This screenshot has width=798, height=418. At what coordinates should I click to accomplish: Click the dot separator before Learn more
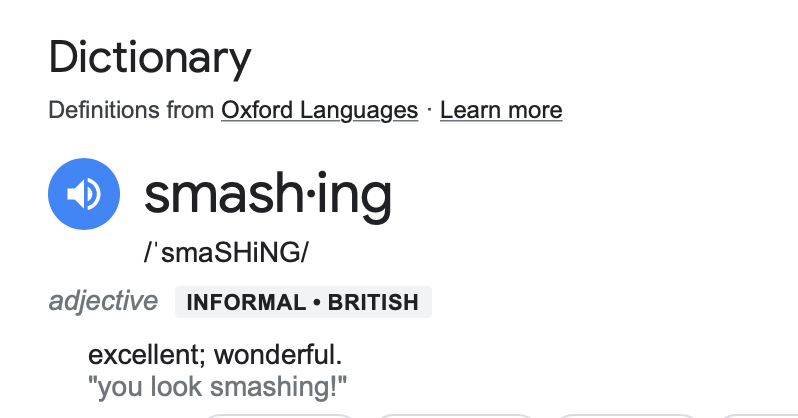429,110
